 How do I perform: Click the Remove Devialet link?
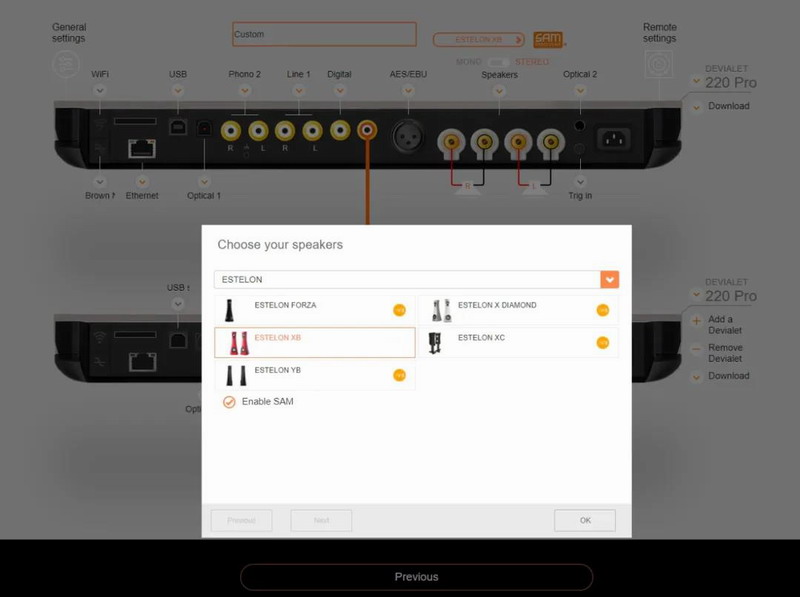725,353
